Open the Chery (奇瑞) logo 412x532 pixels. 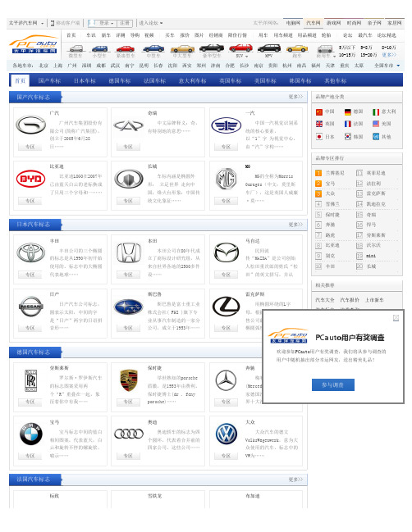click(x=128, y=125)
